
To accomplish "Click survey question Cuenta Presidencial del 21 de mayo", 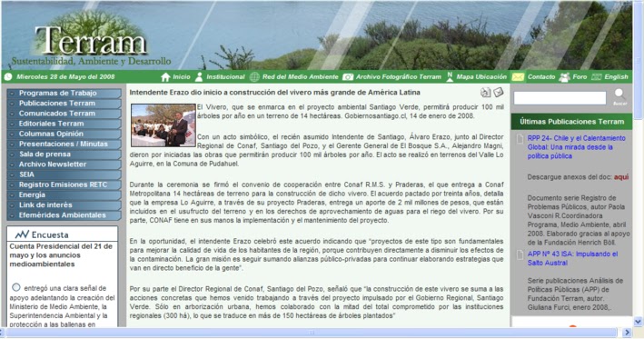I will 61,255.
